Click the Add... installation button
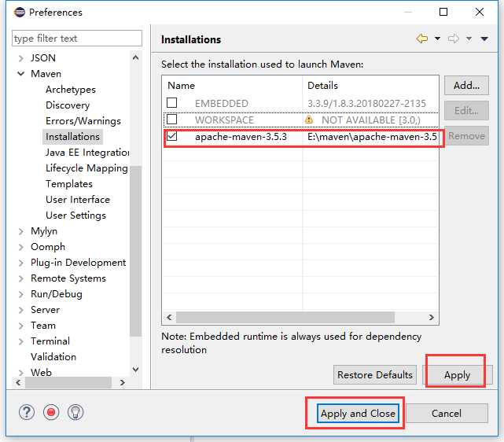This screenshot has width=504, height=442. [466, 85]
